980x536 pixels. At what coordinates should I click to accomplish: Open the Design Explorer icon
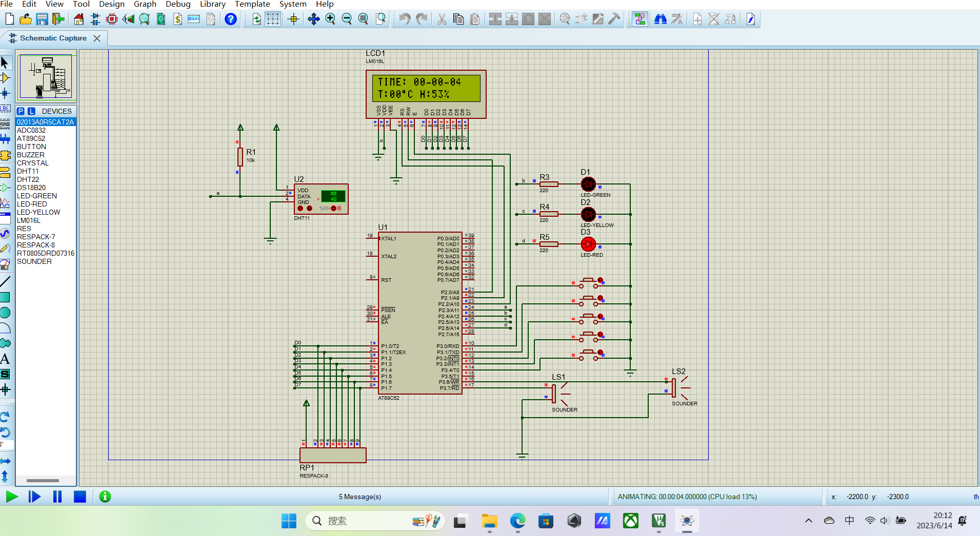click(145, 19)
